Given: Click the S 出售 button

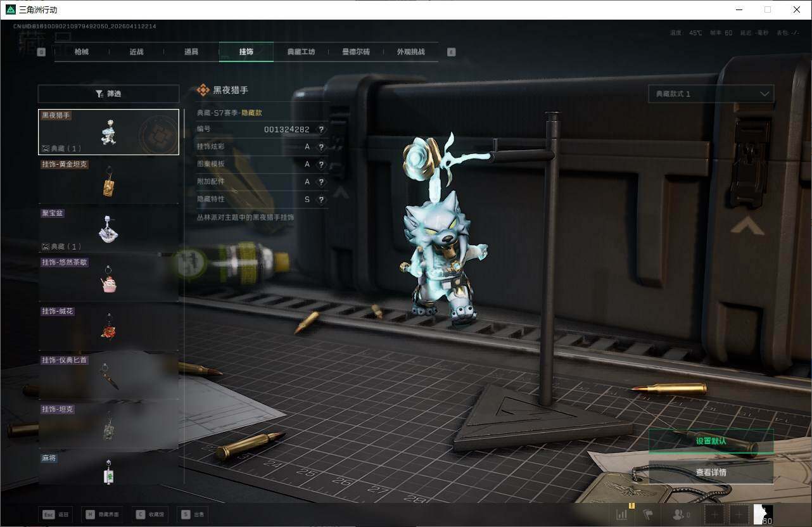Looking at the screenshot, I should point(192,515).
